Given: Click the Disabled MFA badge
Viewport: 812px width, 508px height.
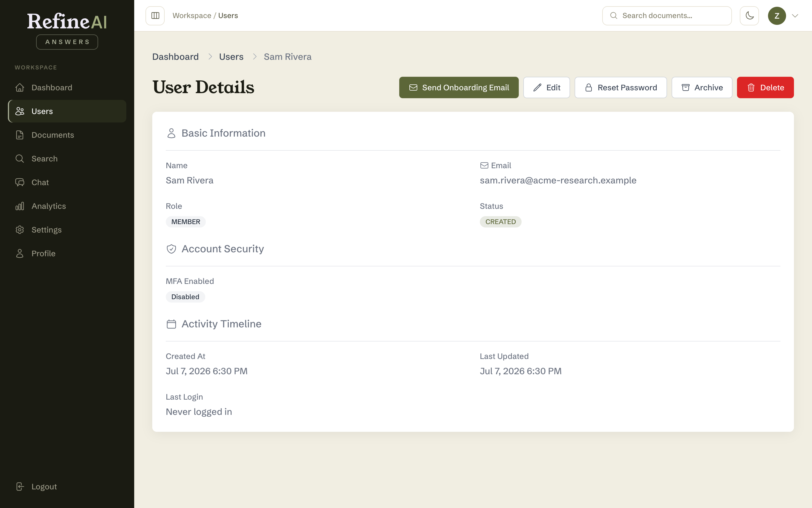Looking at the screenshot, I should [x=185, y=297].
